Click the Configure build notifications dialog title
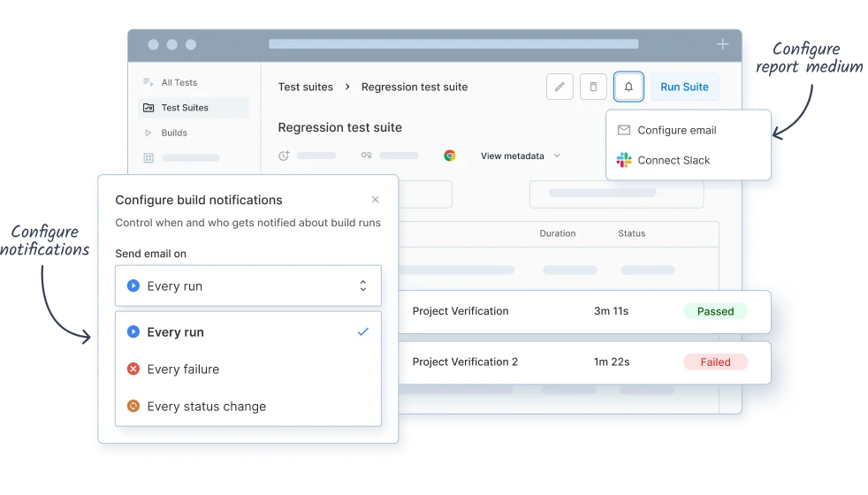This screenshot has width=868, height=495. tap(199, 200)
